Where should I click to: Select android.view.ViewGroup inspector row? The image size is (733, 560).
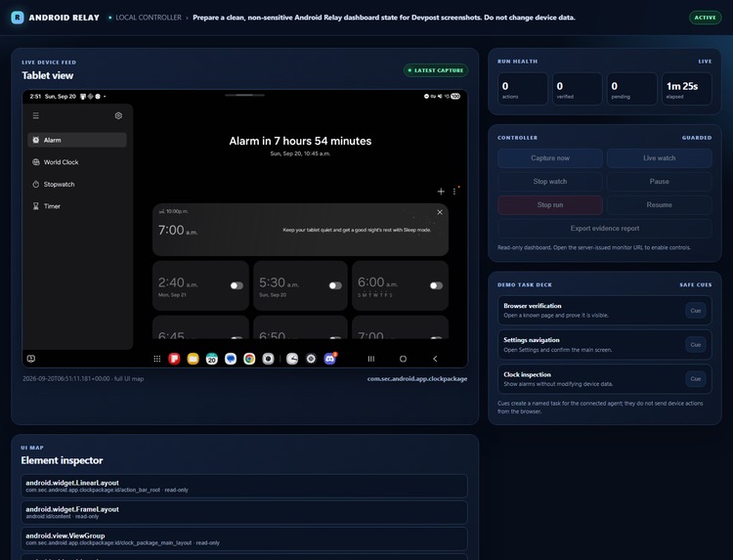(244, 539)
